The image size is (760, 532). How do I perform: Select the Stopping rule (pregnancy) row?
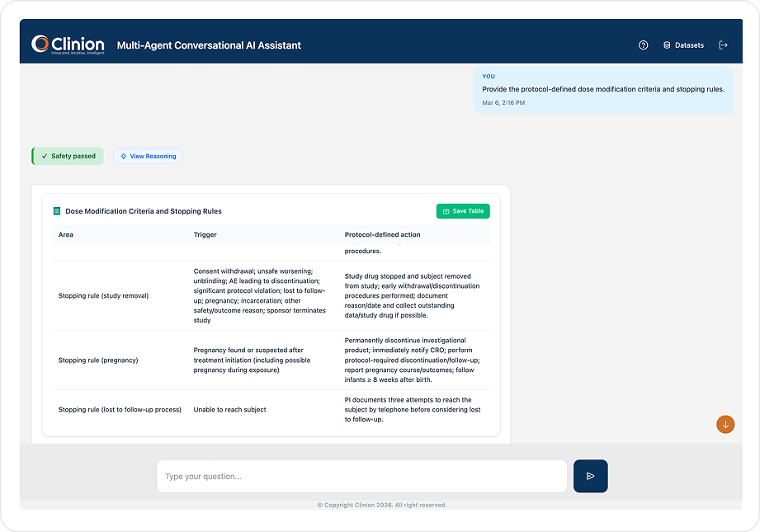click(x=98, y=360)
